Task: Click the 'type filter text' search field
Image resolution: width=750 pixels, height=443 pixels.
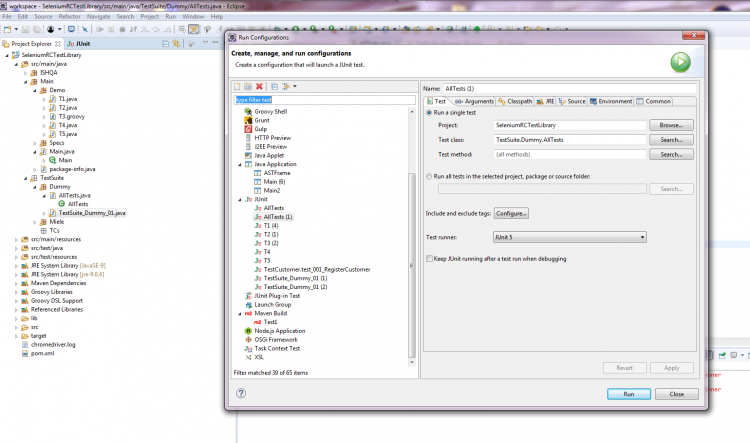Action: pyautogui.click(x=320, y=100)
